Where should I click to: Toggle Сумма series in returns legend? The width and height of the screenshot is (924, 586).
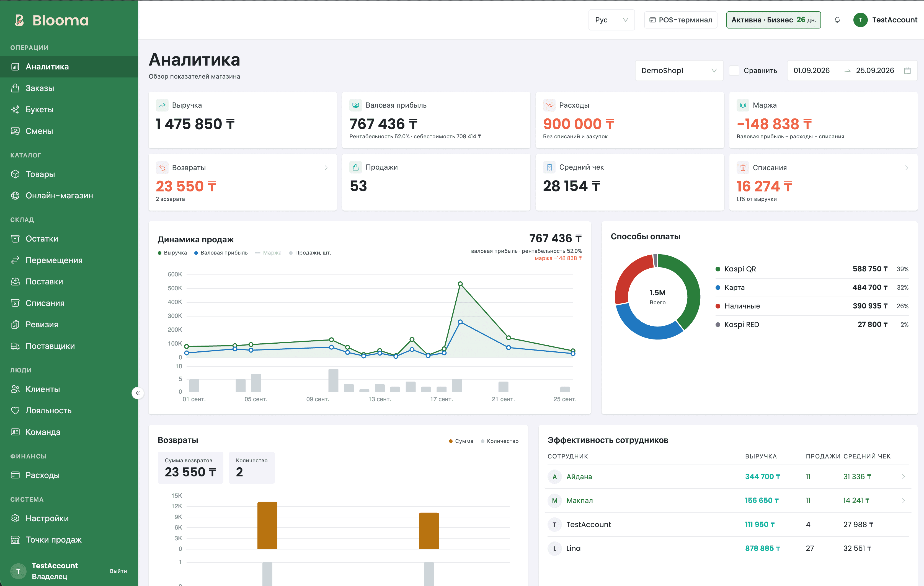click(461, 441)
